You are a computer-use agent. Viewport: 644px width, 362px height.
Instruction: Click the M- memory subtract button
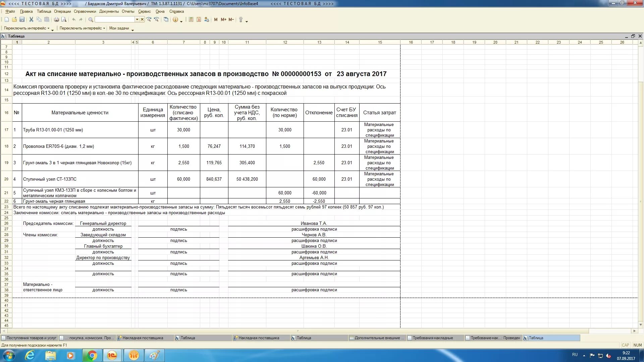click(231, 20)
